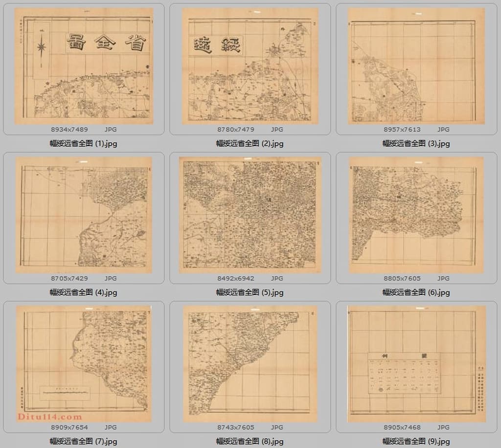Click the Ditu114.com watermark text
This screenshot has height=448, width=501.
pos(49,417)
